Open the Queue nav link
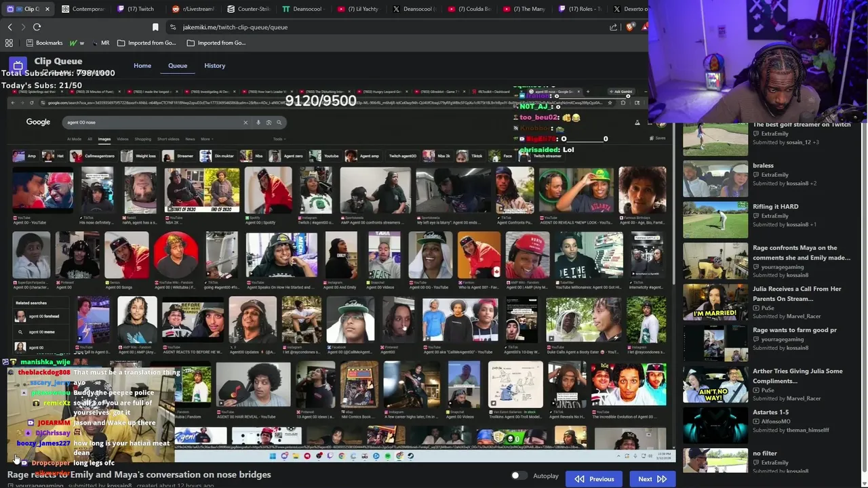 [178, 66]
